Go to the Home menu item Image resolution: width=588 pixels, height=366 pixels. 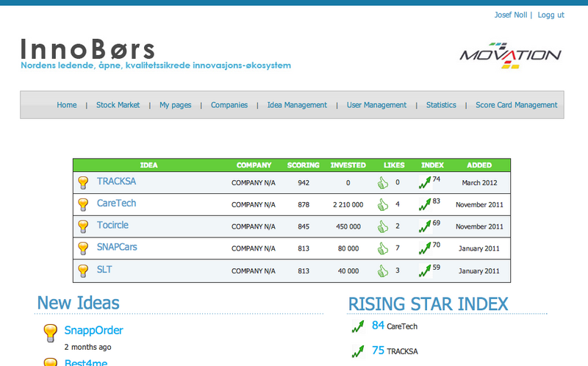(x=67, y=105)
